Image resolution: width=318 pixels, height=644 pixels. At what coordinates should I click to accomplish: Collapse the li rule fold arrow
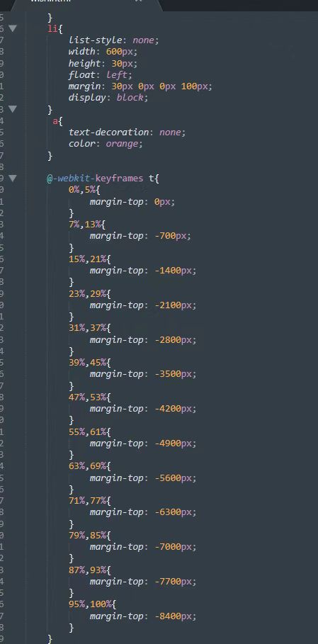(x=13, y=28)
